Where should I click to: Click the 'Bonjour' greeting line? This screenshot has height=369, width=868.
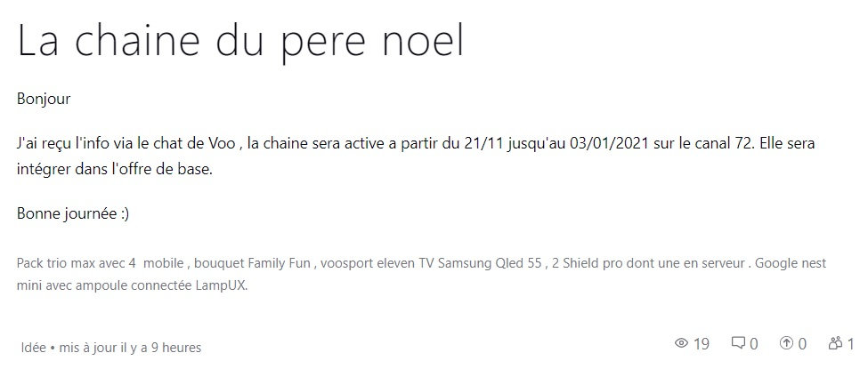(44, 99)
